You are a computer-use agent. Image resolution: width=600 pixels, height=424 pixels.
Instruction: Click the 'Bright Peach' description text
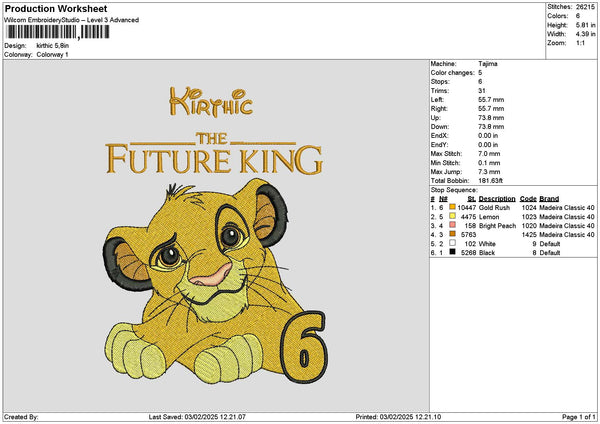click(497, 226)
